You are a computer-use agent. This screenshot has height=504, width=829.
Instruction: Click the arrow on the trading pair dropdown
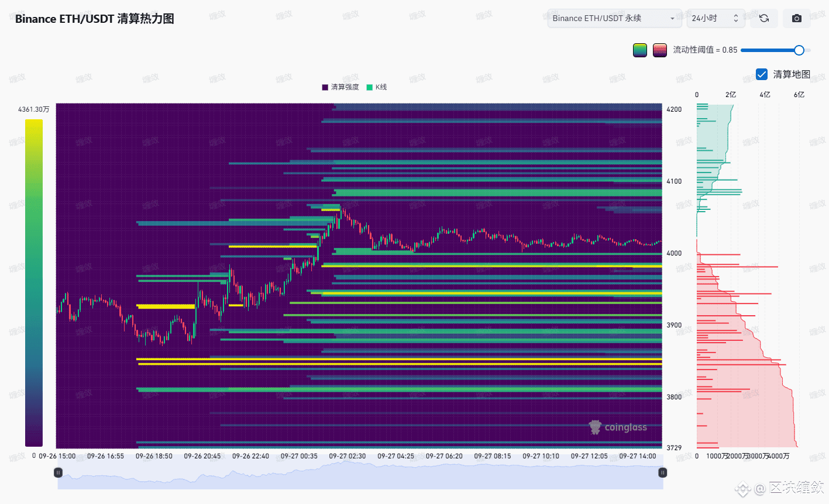tap(672, 19)
